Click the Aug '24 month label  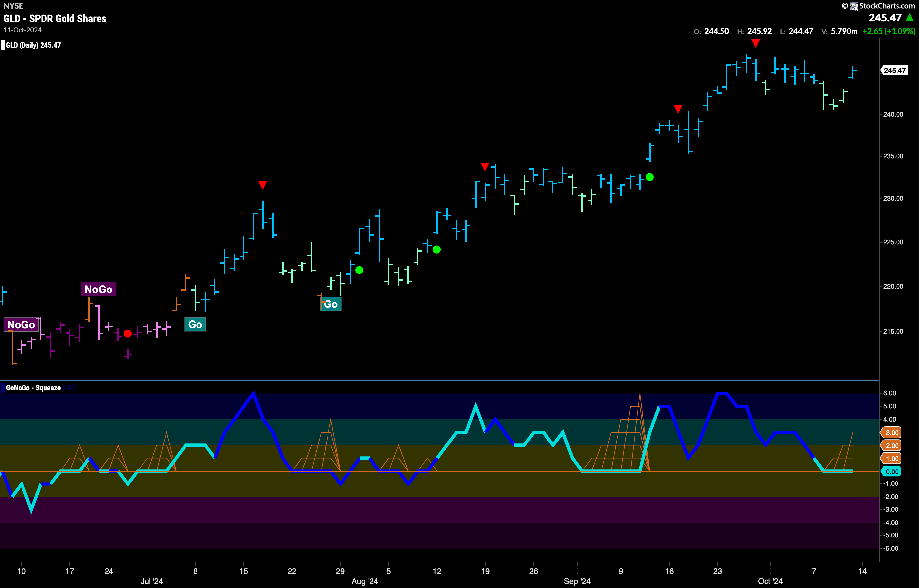coord(365,581)
